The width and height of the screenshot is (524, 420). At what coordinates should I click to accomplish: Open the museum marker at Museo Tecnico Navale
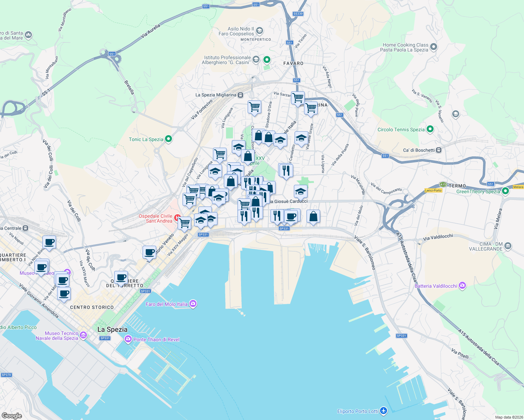[x=83, y=335]
